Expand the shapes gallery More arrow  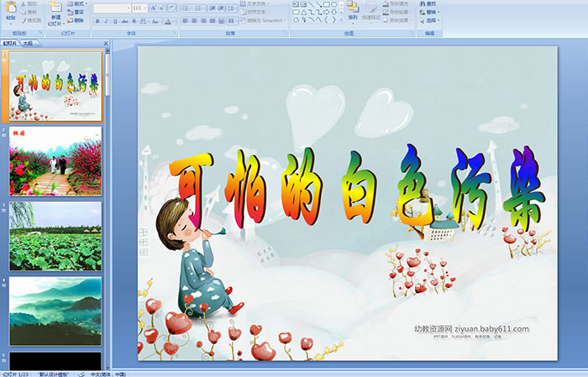[x=341, y=19]
